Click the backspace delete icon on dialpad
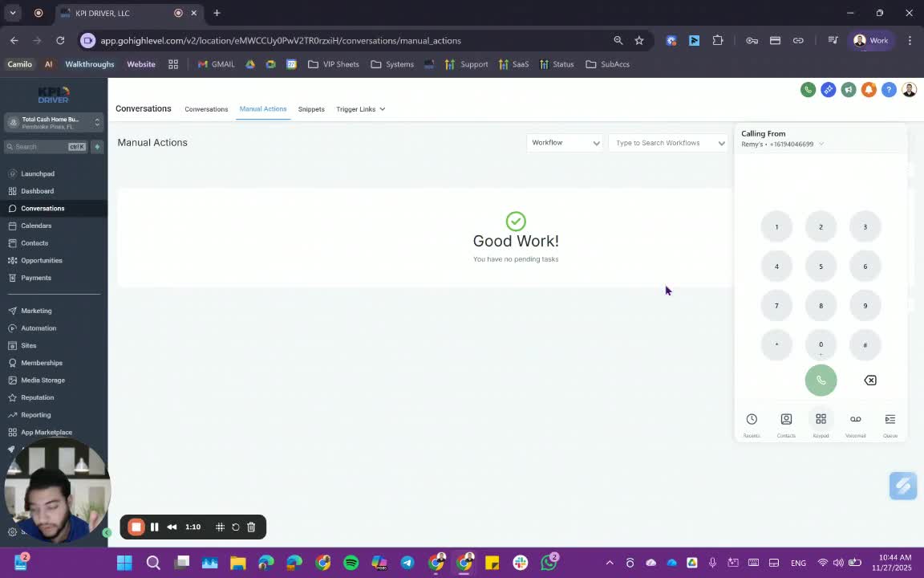The height and width of the screenshot is (578, 924). [869, 381]
